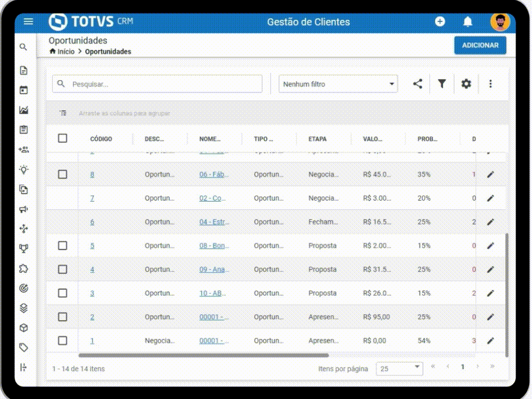This screenshot has height=399, width=532.
Task: Open the sidebar trophy icon
Action: click(x=24, y=248)
